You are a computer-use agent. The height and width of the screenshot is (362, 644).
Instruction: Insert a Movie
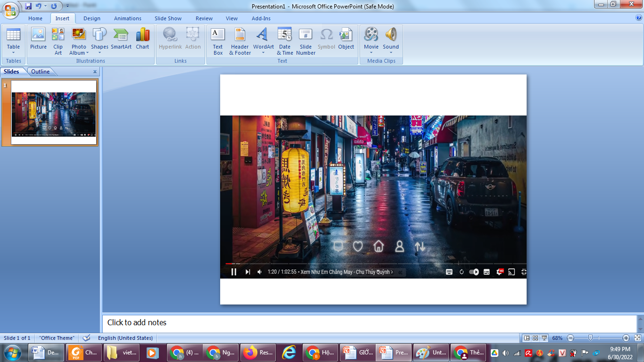(x=371, y=38)
